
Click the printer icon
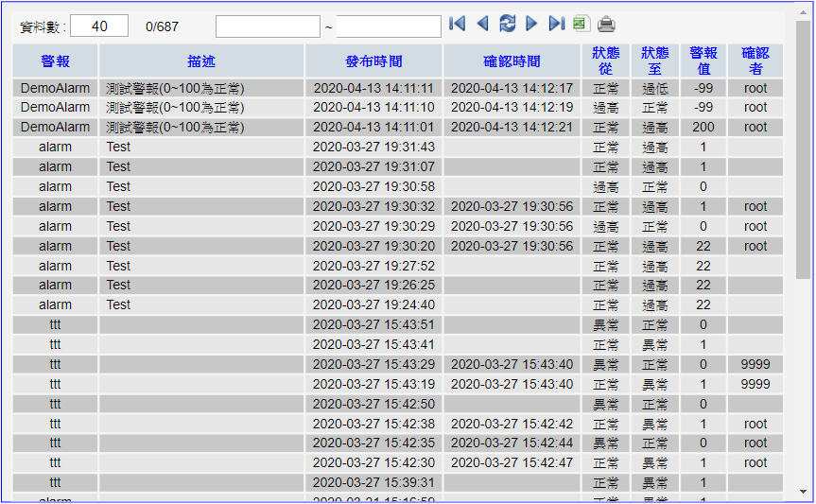pyautogui.click(x=606, y=26)
